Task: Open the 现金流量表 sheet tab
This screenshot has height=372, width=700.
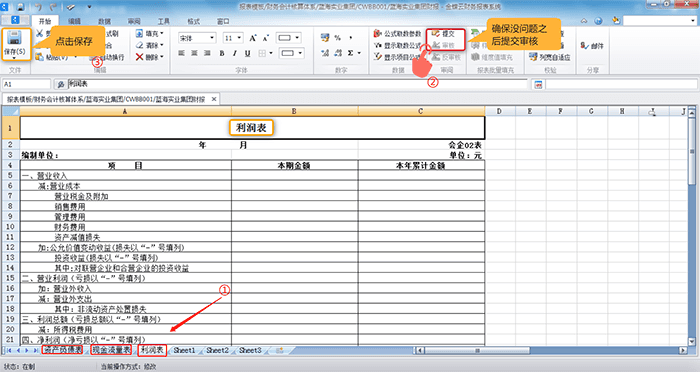Action: (111, 350)
